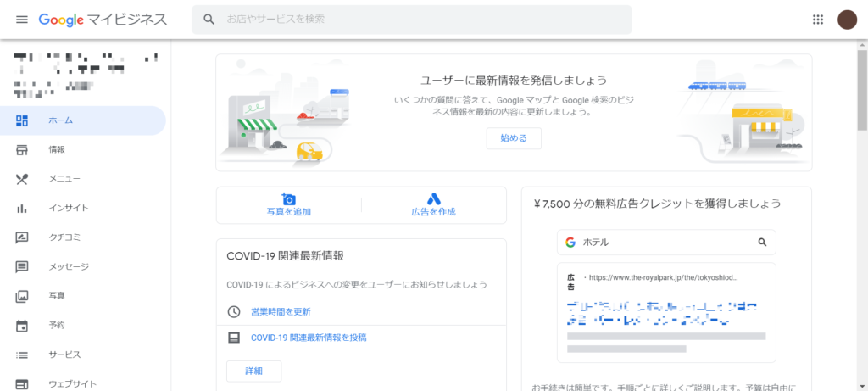Click the camera add-photo icon
This screenshot has height=391, width=868.
(288, 198)
